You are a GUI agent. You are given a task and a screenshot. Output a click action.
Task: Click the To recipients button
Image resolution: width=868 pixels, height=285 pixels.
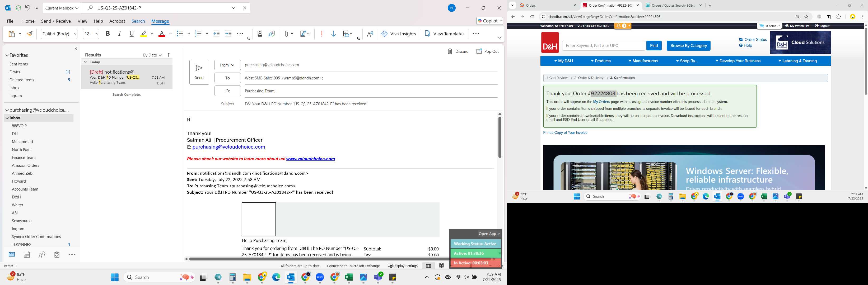tap(227, 78)
